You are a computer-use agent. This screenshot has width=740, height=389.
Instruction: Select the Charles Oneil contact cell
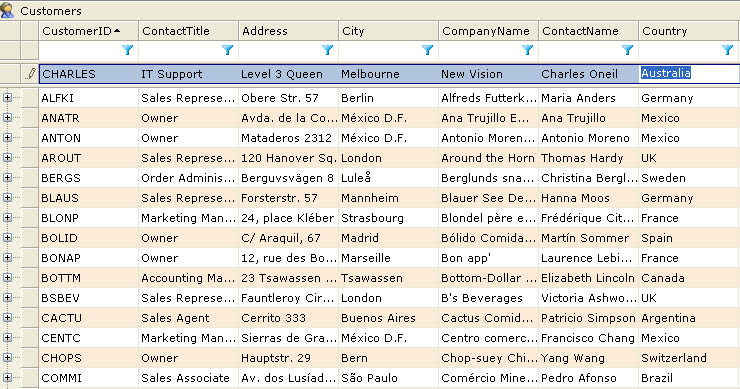point(589,74)
